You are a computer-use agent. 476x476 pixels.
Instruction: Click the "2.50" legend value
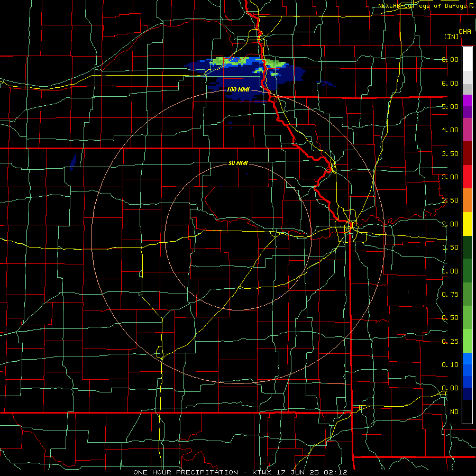[x=450, y=200]
